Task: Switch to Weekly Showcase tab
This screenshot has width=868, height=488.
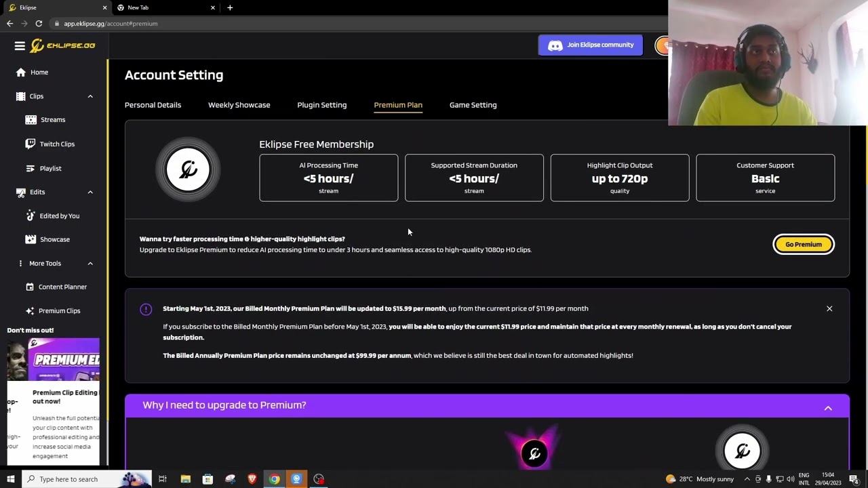Action: click(x=239, y=105)
